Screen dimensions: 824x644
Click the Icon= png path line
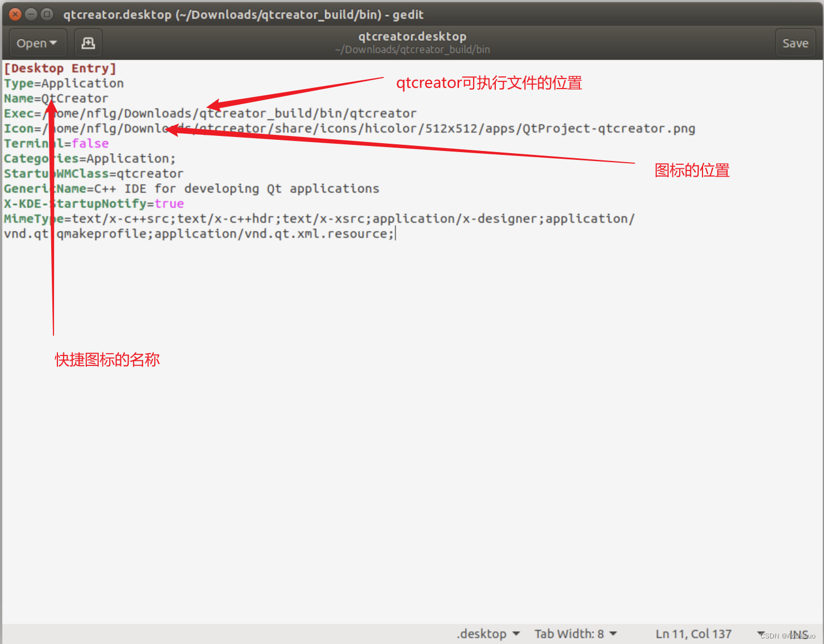pyautogui.click(x=350, y=129)
